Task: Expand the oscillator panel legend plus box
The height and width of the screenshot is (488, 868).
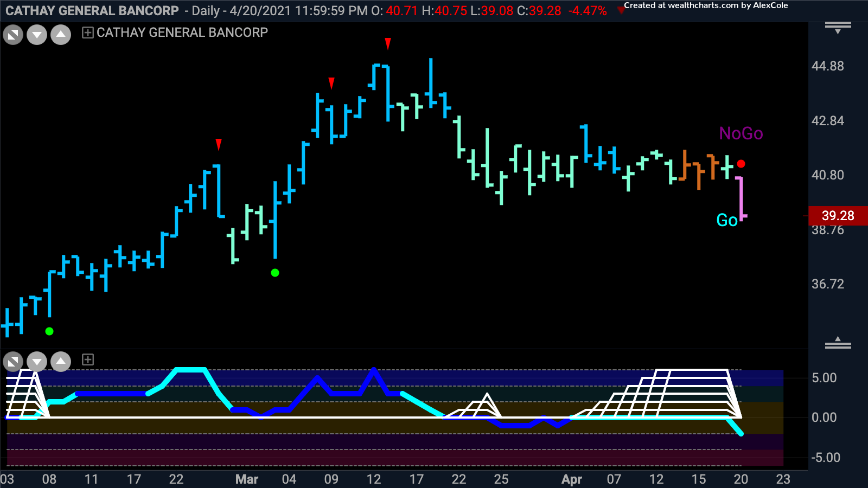Action: tap(87, 359)
